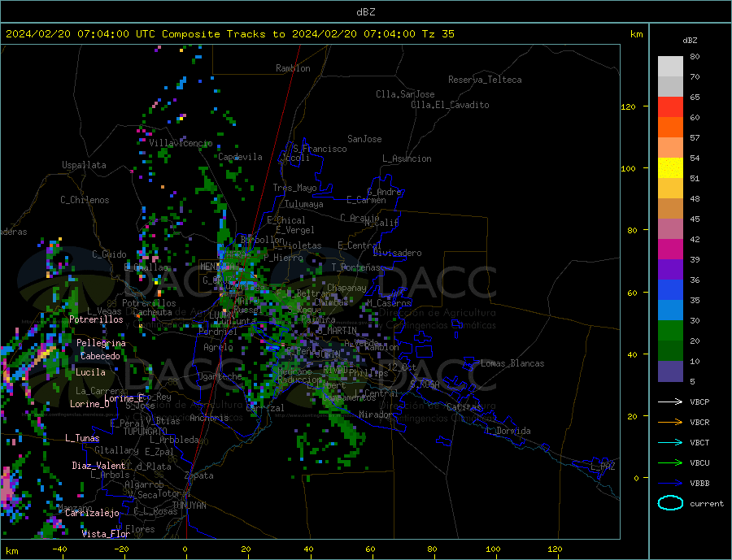Select the mauve 45-42 dBZ swatch
This screenshot has height=560, width=732.
click(x=671, y=229)
